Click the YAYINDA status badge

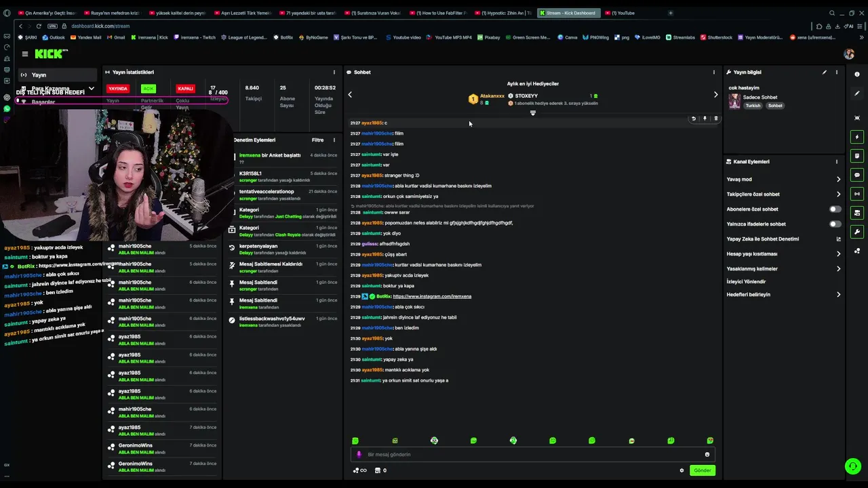tap(118, 89)
